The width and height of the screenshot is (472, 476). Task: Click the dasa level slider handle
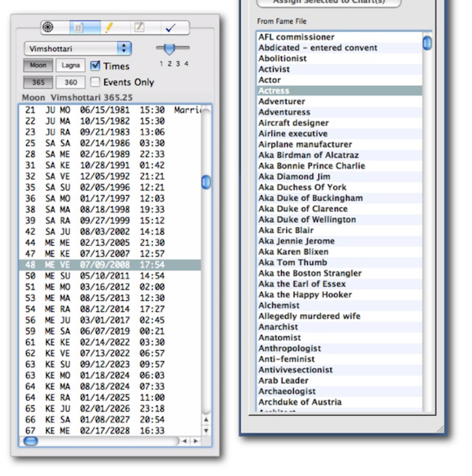pyautogui.click(x=170, y=48)
